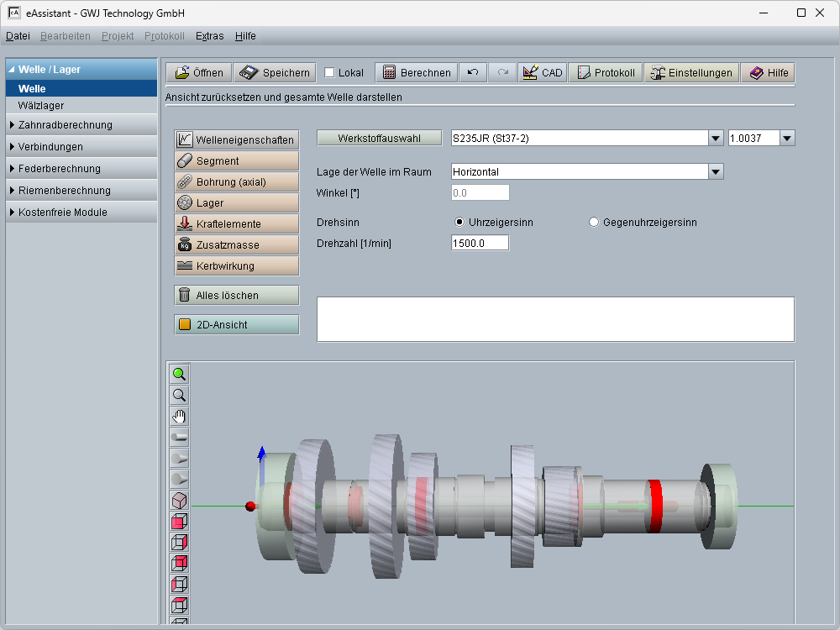Select the hand pan tool
Image resolution: width=840 pixels, height=630 pixels.
coord(179,417)
